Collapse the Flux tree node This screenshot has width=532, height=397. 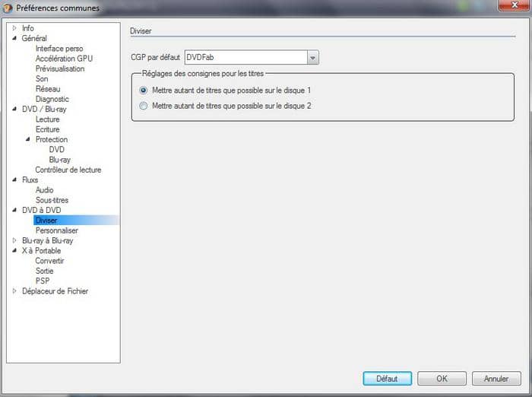[14, 179]
